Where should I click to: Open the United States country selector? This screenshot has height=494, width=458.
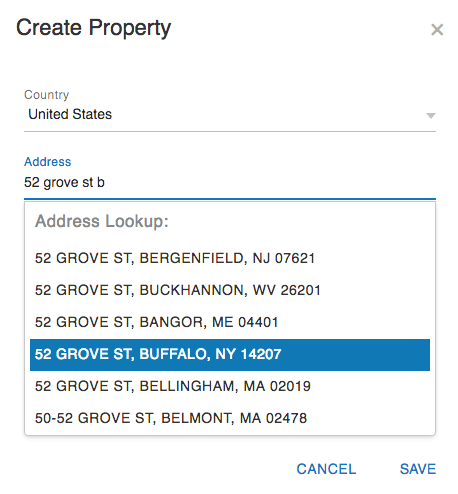(230, 114)
